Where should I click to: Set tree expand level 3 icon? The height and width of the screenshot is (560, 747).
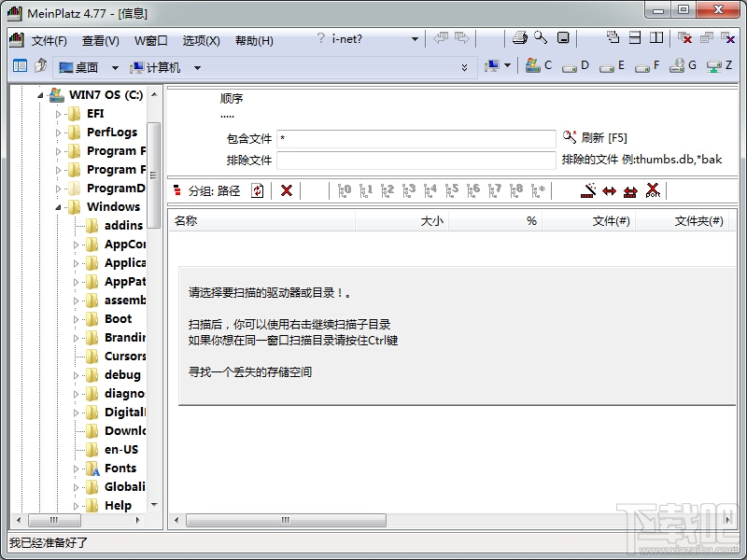coord(409,190)
